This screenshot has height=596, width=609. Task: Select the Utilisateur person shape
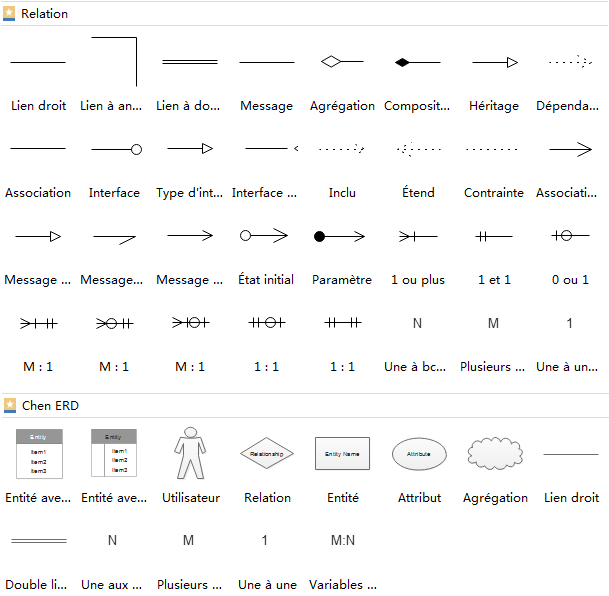(190, 453)
